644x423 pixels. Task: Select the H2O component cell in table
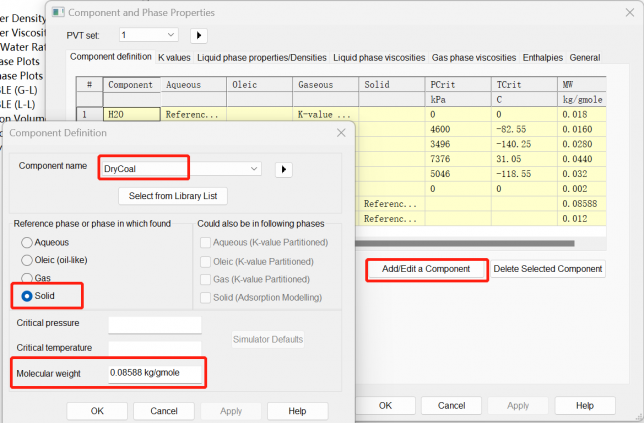130,115
